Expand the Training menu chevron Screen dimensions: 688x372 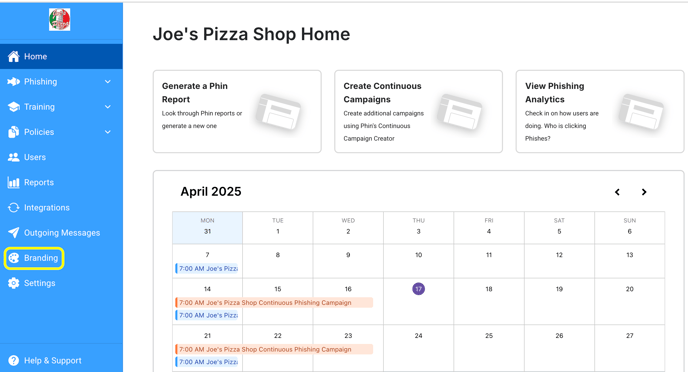tap(108, 107)
